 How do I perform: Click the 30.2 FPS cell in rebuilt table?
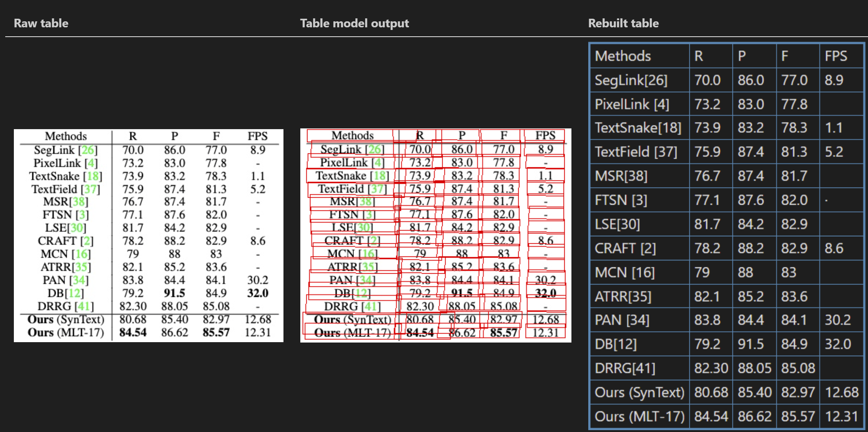coord(838,320)
